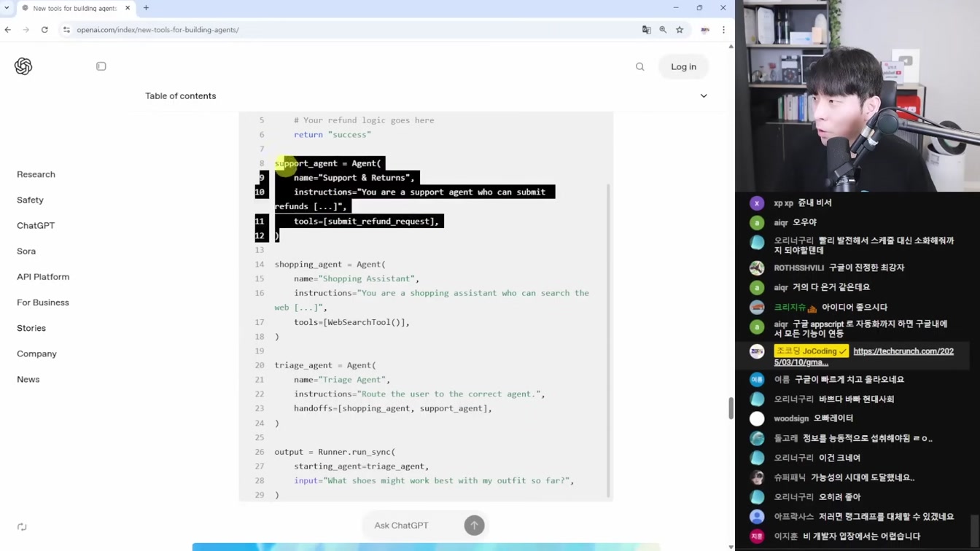Click code line 'triage_agent = Agent('
The width and height of the screenshot is (980, 551).
tap(325, 365)
